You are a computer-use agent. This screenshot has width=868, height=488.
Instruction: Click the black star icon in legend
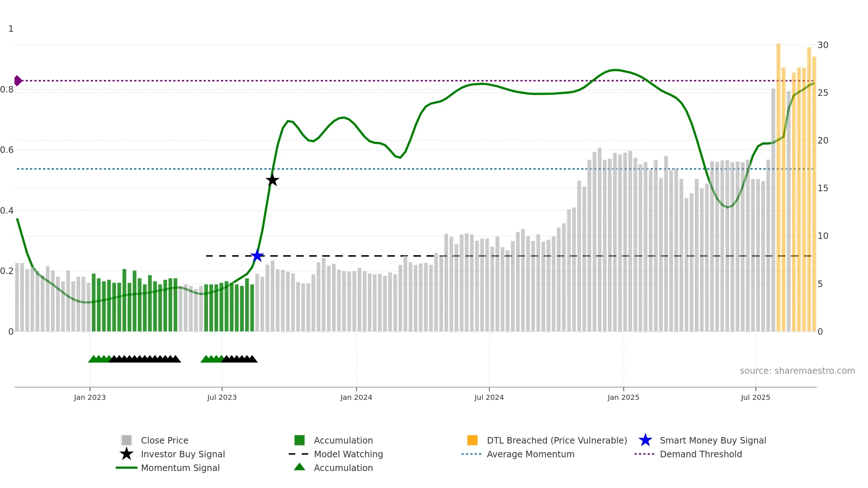click(127, 454)
